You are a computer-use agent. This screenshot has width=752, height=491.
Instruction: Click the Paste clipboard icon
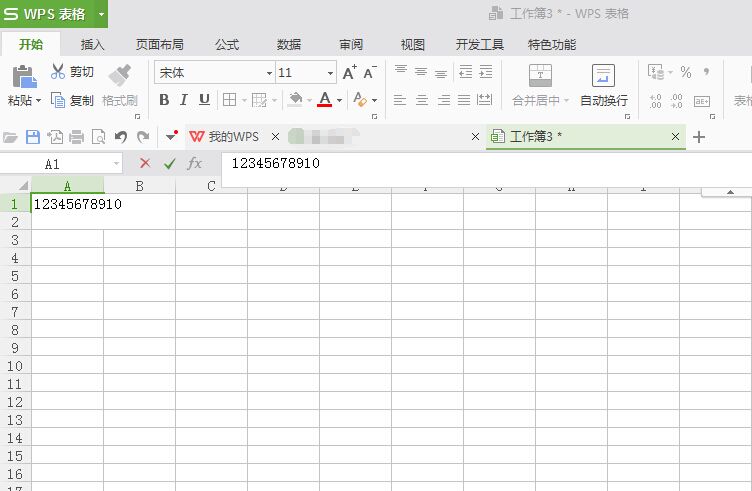(24, 76)
